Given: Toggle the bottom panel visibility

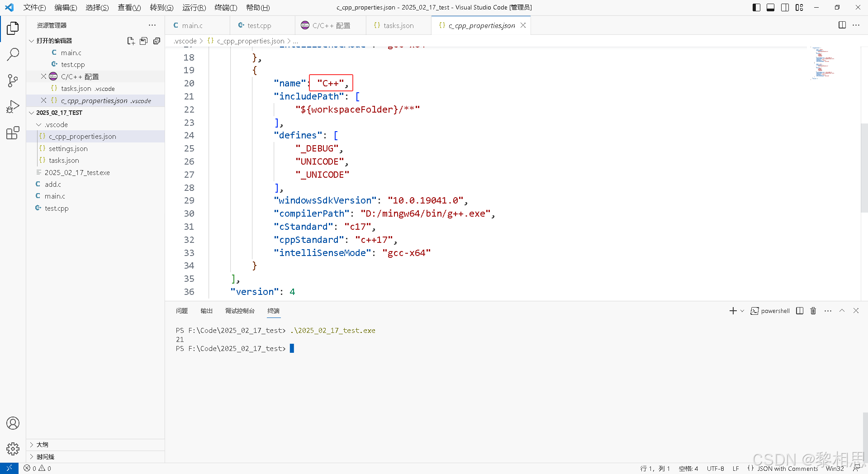Looking at the screenshot, I should coord(770,7).
